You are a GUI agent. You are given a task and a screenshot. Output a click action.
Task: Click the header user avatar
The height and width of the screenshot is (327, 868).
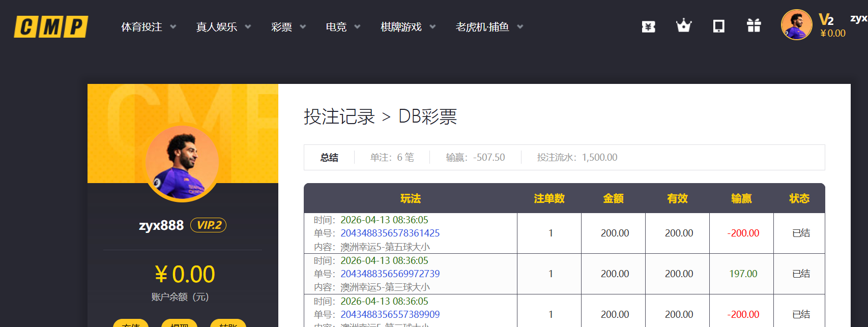tap(796, 25)
